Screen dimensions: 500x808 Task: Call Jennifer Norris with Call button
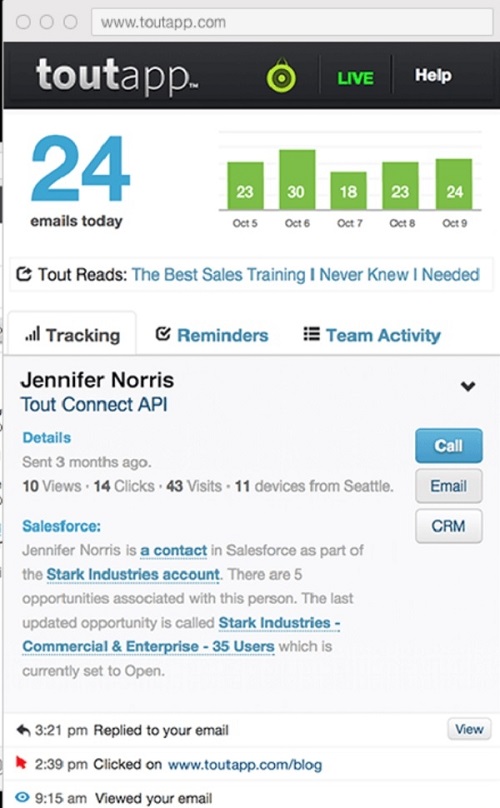tap(449, 446)
